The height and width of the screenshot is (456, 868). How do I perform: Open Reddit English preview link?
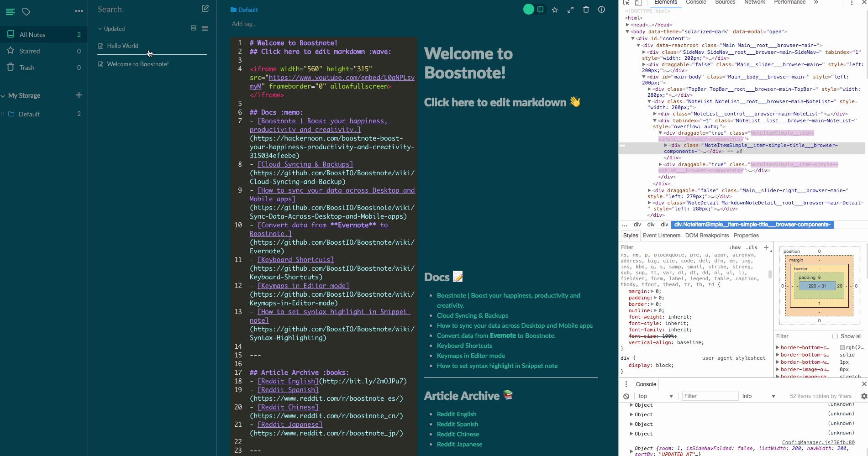pyautogui.click(x=457, y=414)
